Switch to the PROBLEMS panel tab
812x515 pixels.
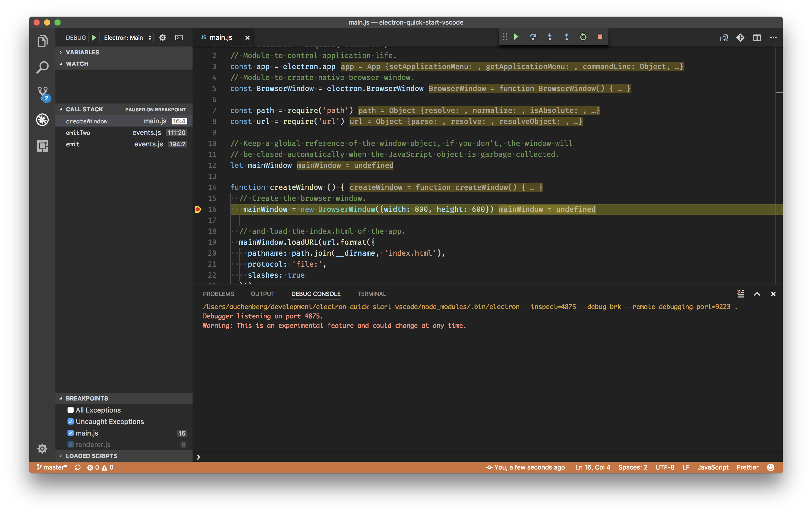[218, 294]
